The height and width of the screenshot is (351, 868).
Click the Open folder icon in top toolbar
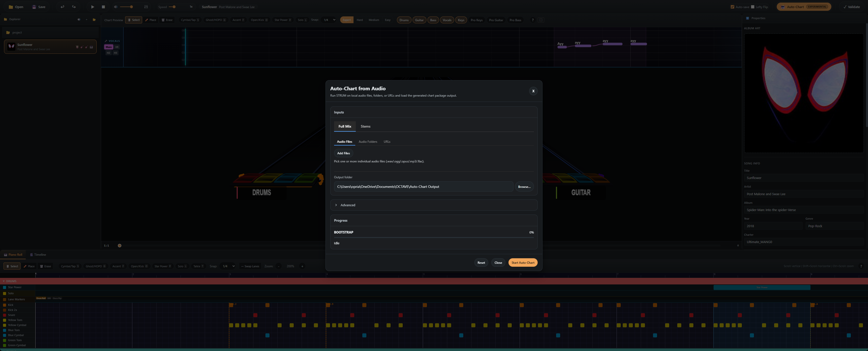(x=11, y=7)
